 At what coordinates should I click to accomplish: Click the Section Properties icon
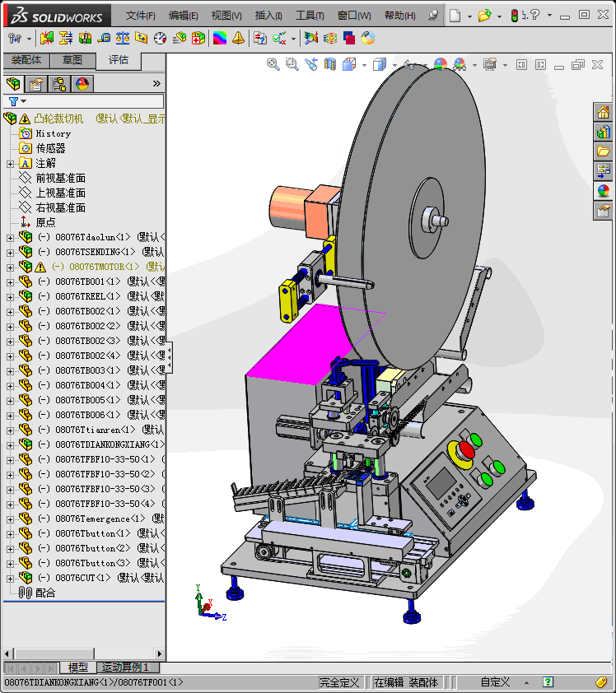[142, 39]
